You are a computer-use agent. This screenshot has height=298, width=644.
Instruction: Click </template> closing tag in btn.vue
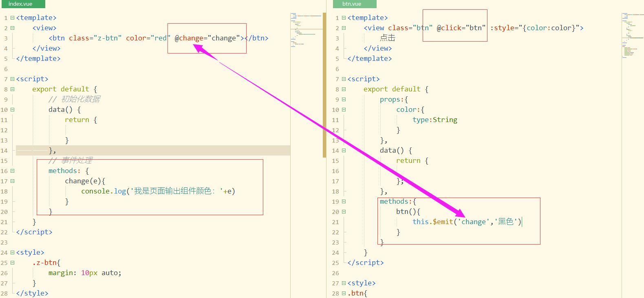pos(370,59)
